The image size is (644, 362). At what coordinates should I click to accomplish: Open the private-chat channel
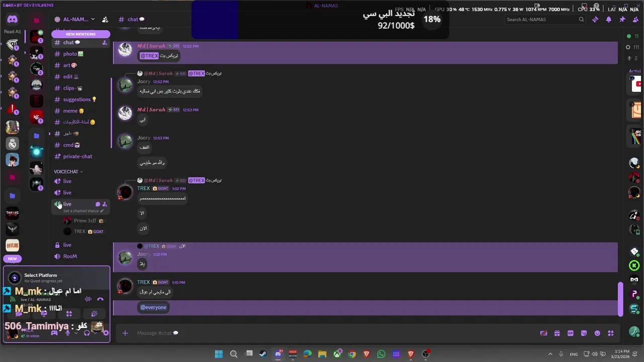[x=80, y=156]
